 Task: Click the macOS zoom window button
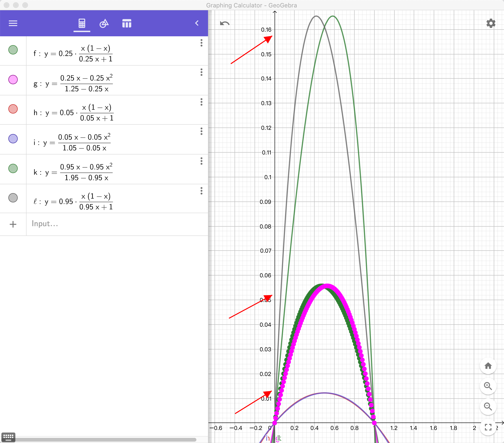point(25,5)
